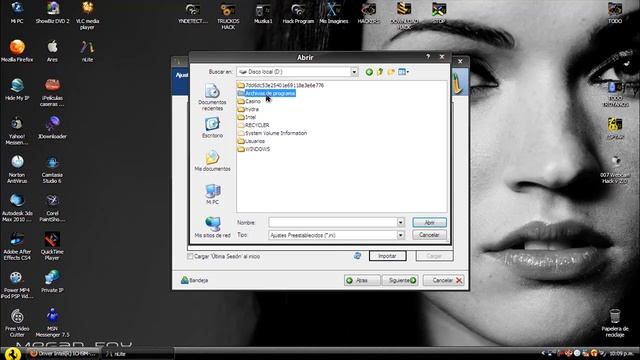Open the Start button on taskbar
640x360 pixels.
pos(13,354)
